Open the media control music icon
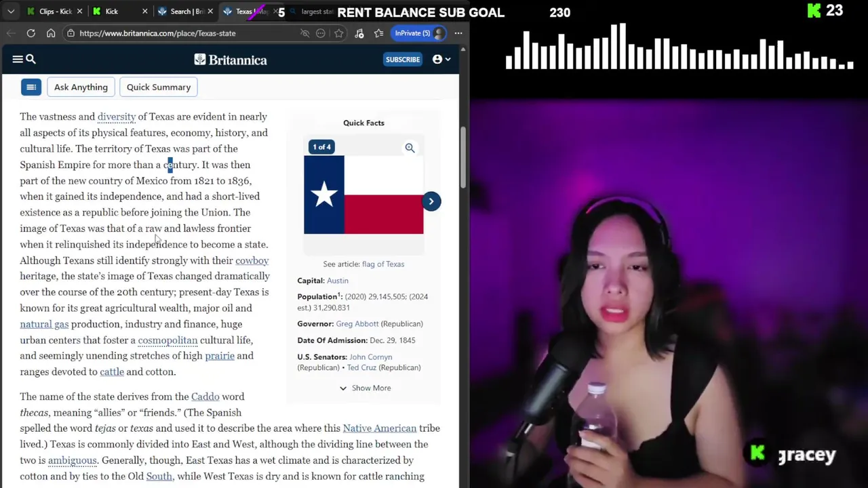The image size is (868, 488). point(359,33)
